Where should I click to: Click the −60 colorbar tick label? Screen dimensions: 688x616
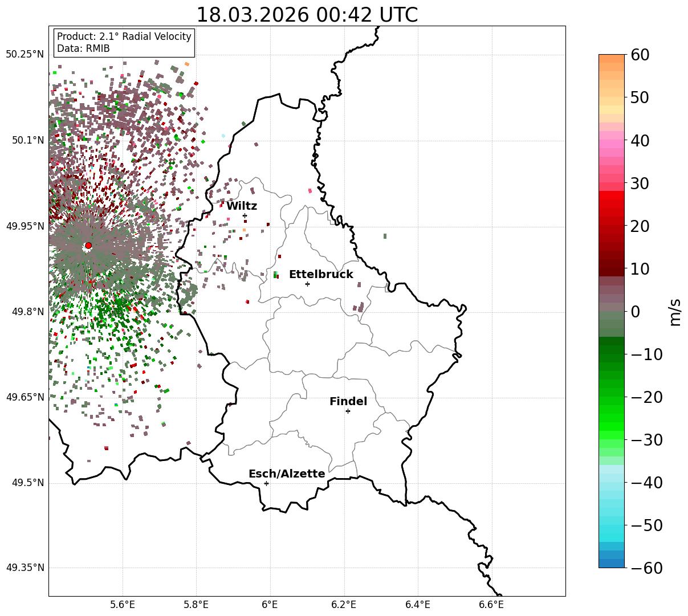(x=647, y=568)
